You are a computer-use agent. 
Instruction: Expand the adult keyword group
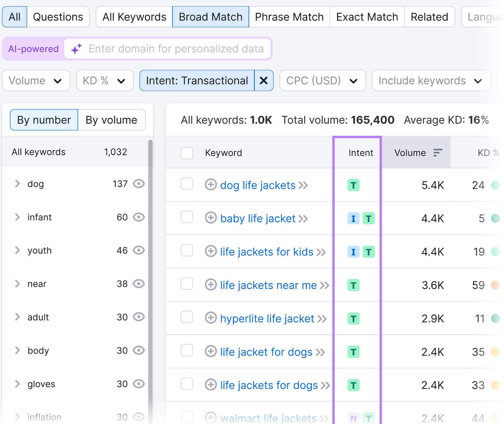click(x=18, y=317)
